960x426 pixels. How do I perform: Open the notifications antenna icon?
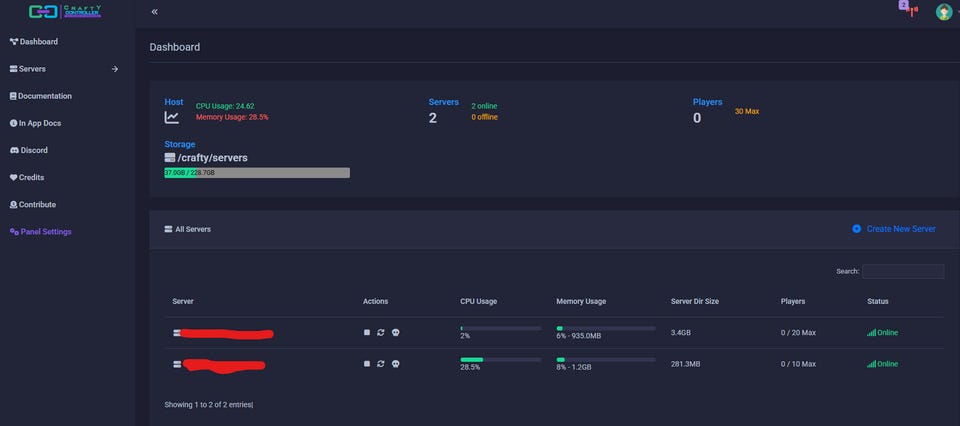911,12
